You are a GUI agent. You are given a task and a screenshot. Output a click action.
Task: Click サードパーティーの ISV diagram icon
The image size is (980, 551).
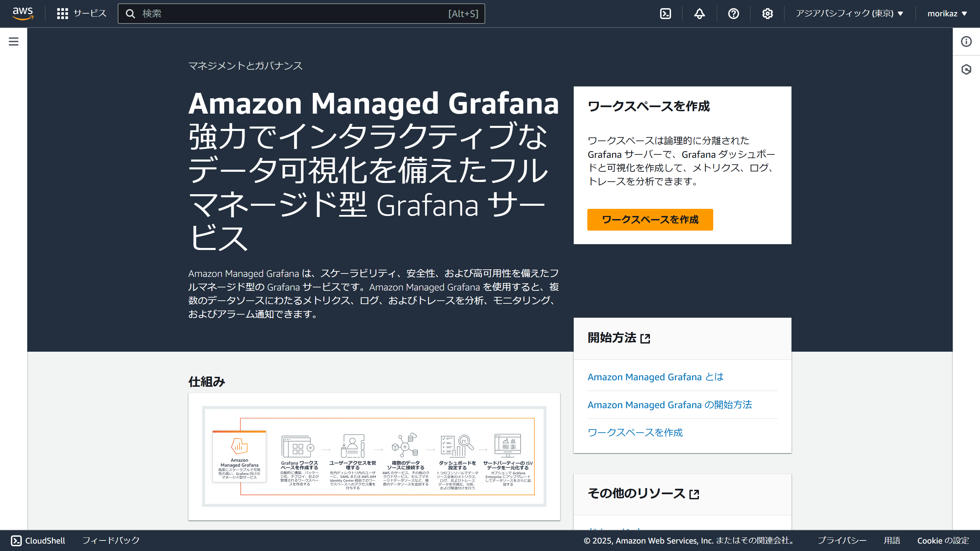(507, 445)
